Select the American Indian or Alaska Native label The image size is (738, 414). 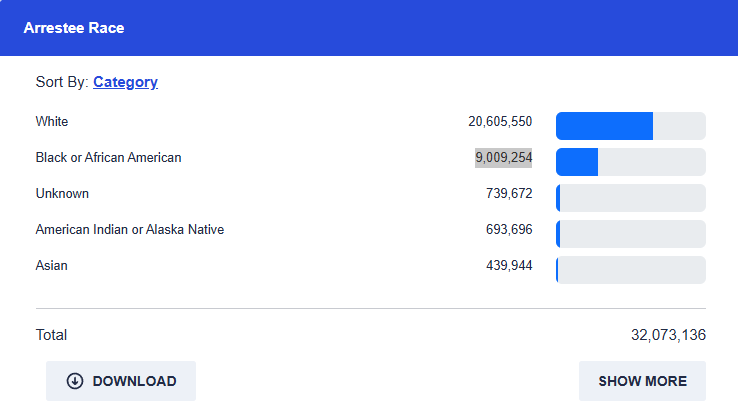pos(130,230)
